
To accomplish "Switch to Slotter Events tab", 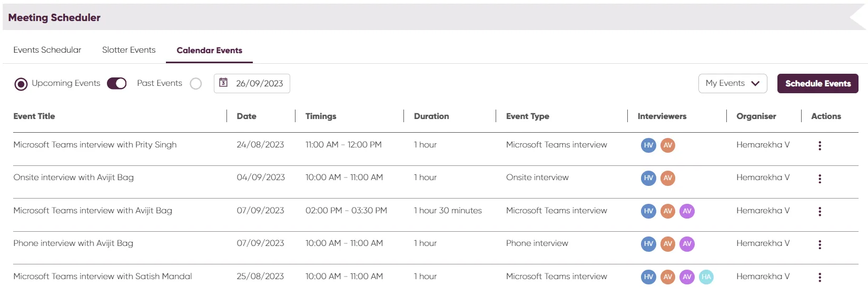I will pos(129,50).
